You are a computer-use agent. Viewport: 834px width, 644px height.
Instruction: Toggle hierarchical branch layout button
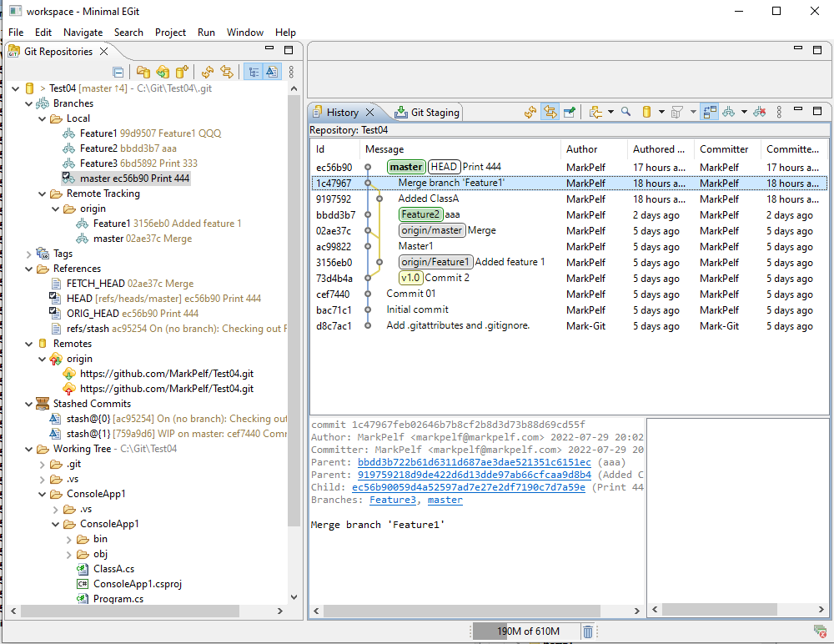coord(253,73)
